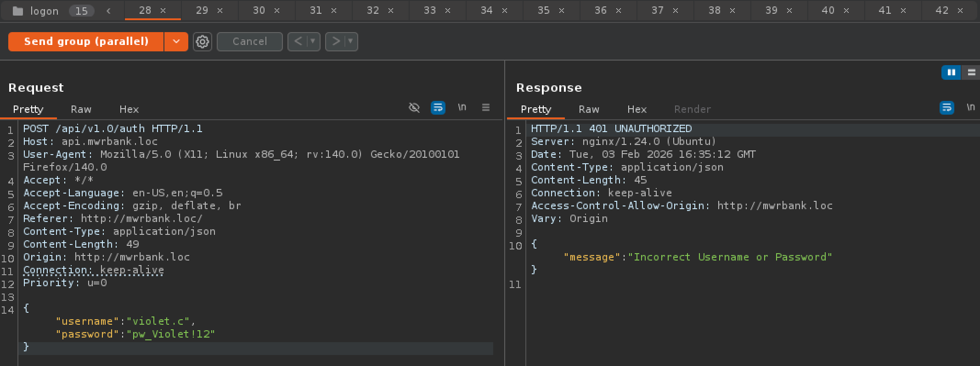Toggle line wrap icon in Response panel

tap(947, 108)
